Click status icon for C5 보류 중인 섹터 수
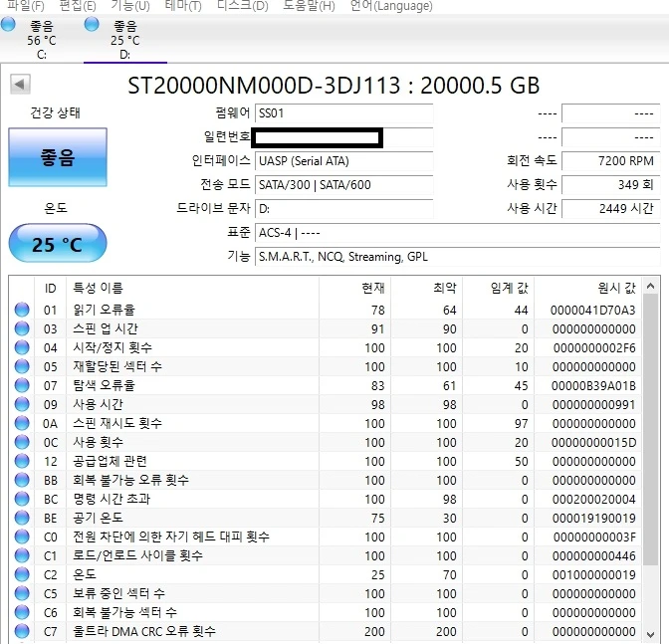This screenshot has height=644, width=669. [x=22, y=593]
